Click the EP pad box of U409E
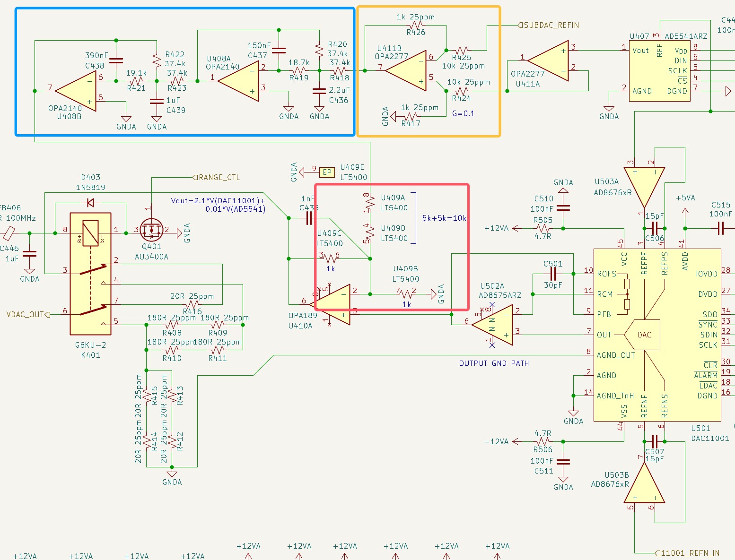Viewport: 735px width, 560px height. tap(327, 172)
